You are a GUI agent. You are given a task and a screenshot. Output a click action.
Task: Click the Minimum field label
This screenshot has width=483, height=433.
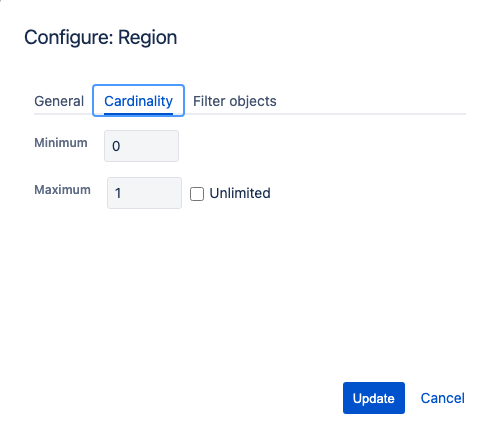pos(61,143)
